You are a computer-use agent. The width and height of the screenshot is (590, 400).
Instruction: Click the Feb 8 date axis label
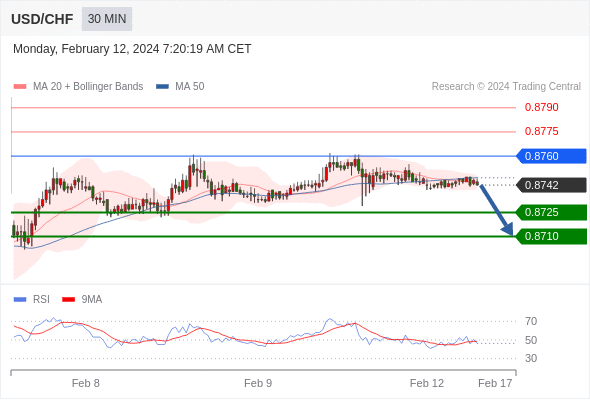pos(86,383)
